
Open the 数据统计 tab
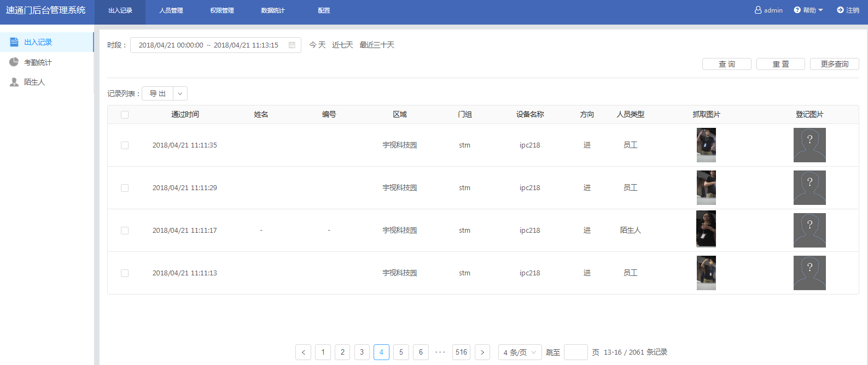tap(273, 10)
